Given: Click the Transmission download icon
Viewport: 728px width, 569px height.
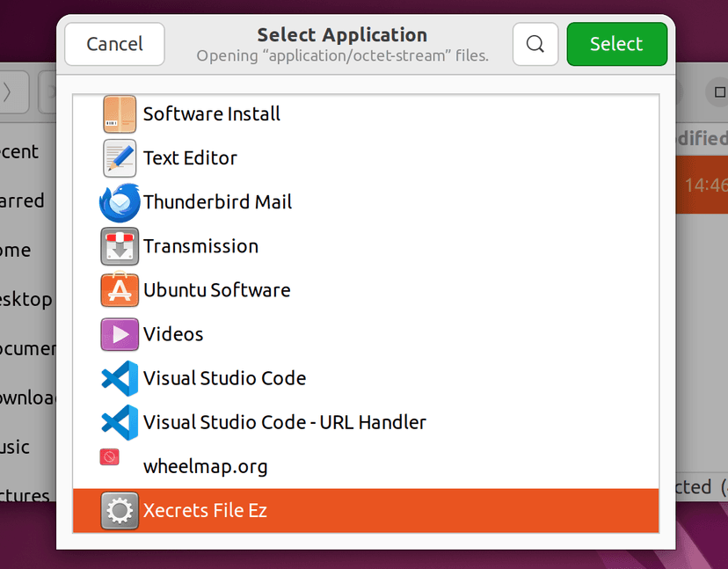Looking at the screenshot, I should click(x=120, y=246).
